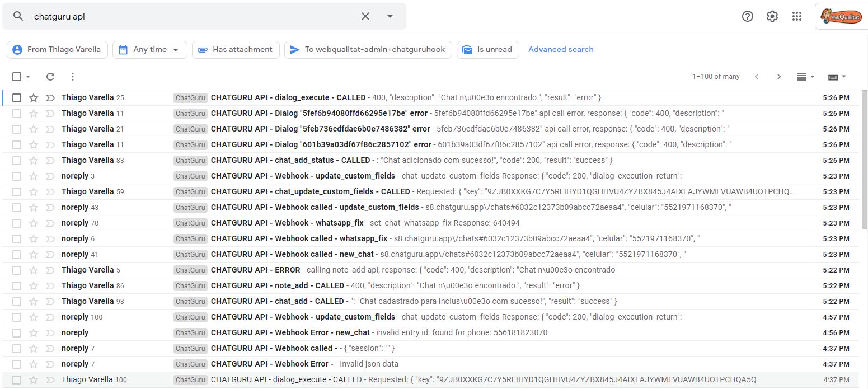Image resolution: width=868 pixels, height=389 pixels.
Task: Check the CHATGURU API - ERROR email
Action: click(x=17, y=270)
